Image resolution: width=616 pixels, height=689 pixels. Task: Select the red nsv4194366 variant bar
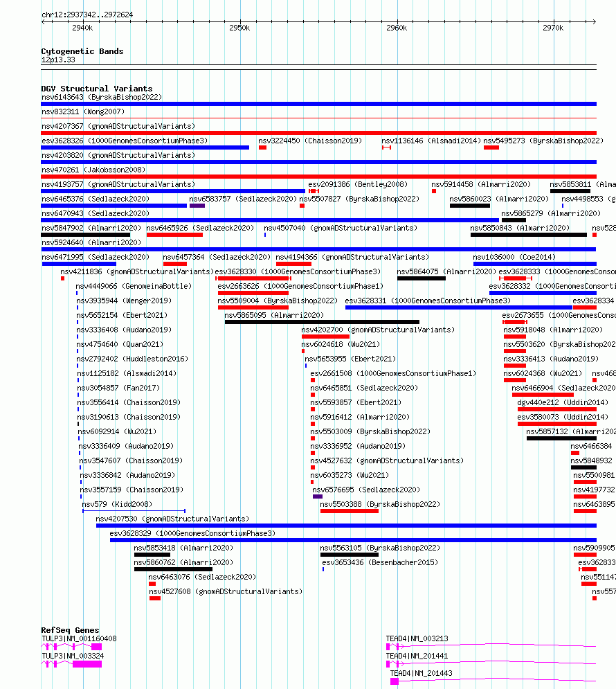[293, 264]
